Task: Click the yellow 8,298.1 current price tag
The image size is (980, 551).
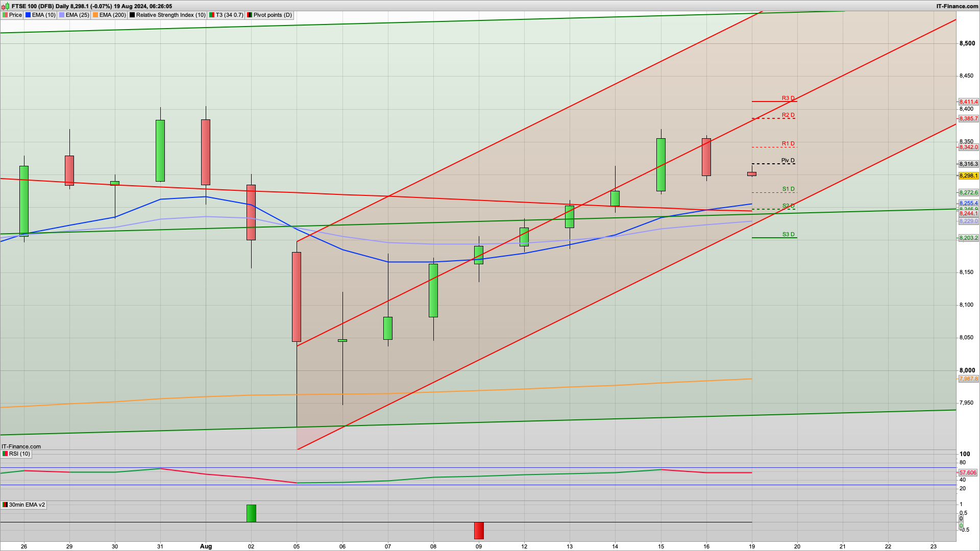Action: pyautogui.click(x=968, y=176)
